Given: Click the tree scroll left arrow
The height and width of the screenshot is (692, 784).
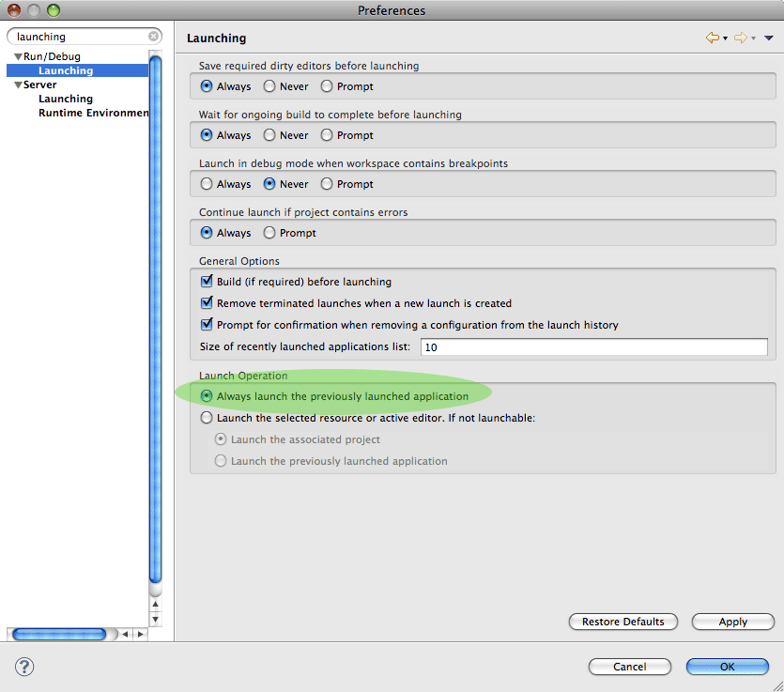Looking at the screenshot, I should 125,634.
